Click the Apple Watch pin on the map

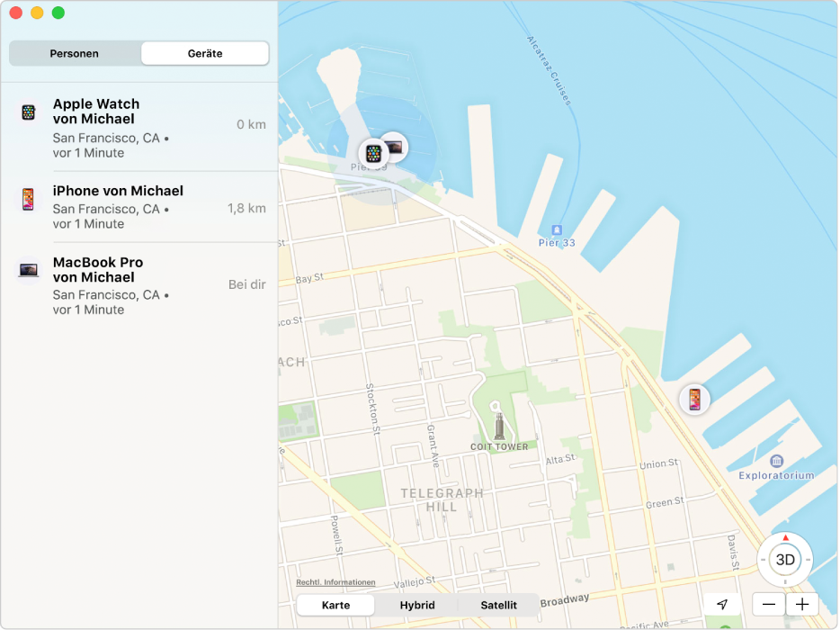[x=373, y=154]
